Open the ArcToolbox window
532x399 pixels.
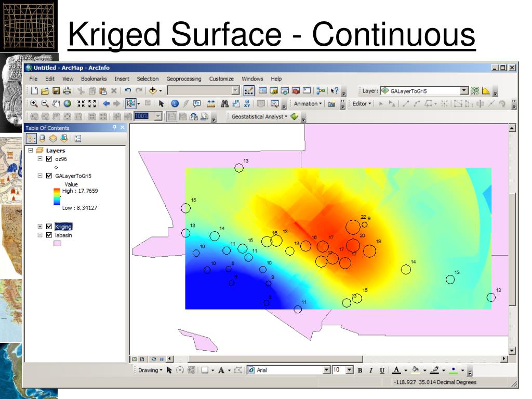[x=296, y=90]
